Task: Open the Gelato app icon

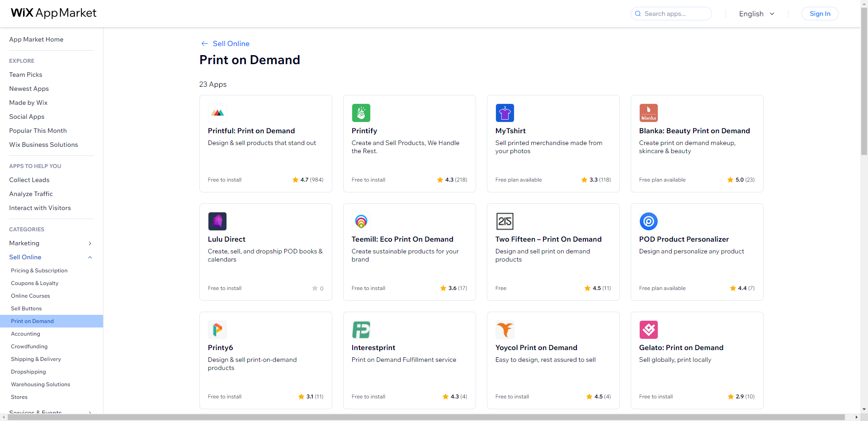Action: [x=648, y=330]
